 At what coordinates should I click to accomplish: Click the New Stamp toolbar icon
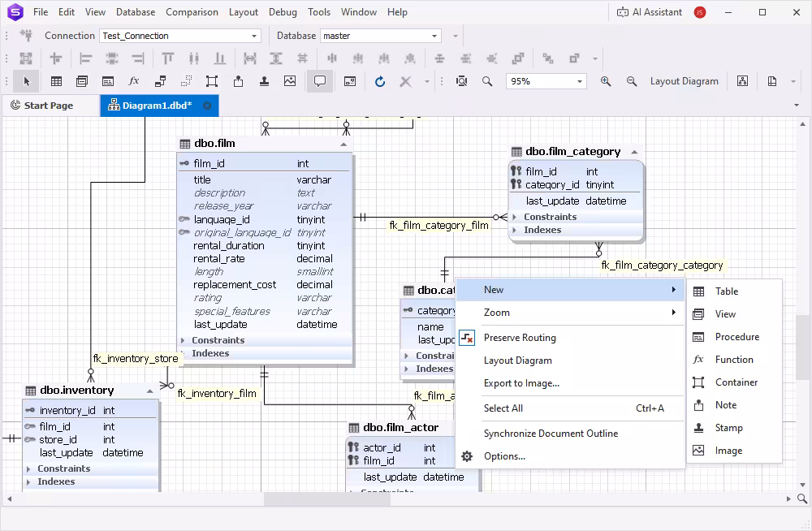pos(264,81)
